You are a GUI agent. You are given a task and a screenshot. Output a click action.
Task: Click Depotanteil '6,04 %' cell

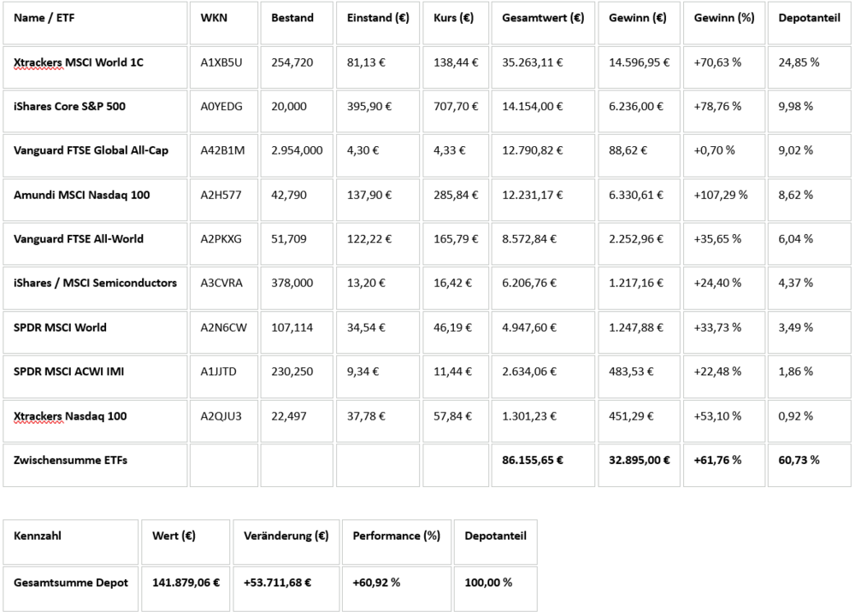[x=809, y=244]
